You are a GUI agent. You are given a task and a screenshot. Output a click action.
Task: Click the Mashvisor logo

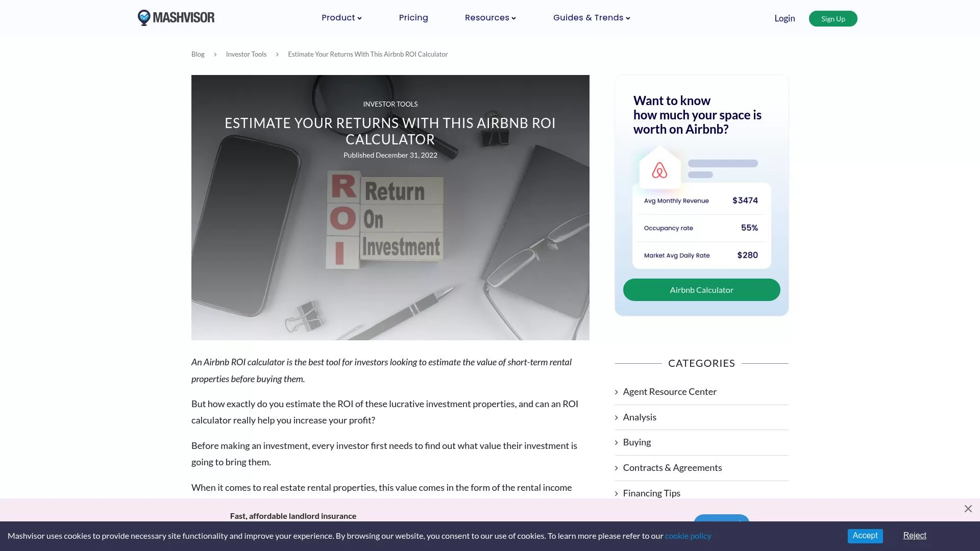pos(176,17)
